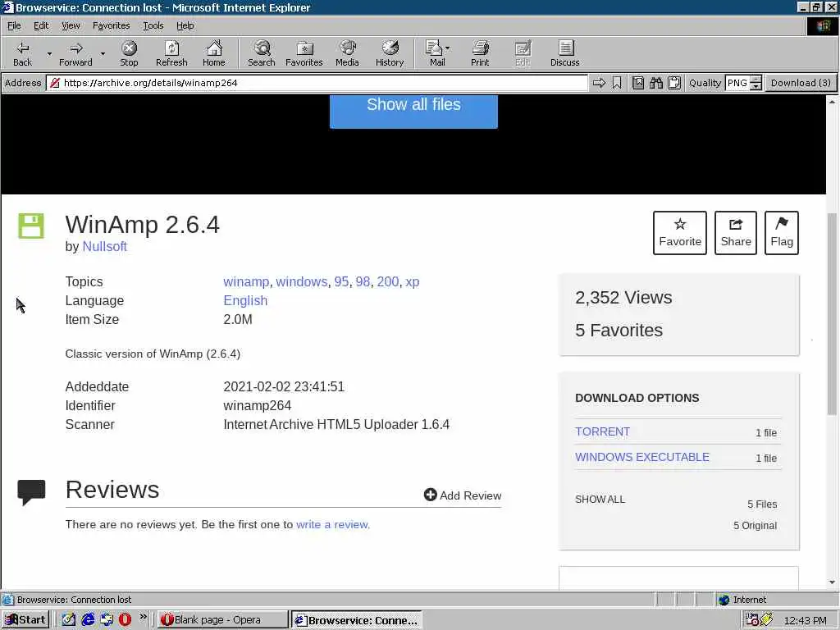
Task: Launch Opera from quick launch icon
Action: pos(125,620)
